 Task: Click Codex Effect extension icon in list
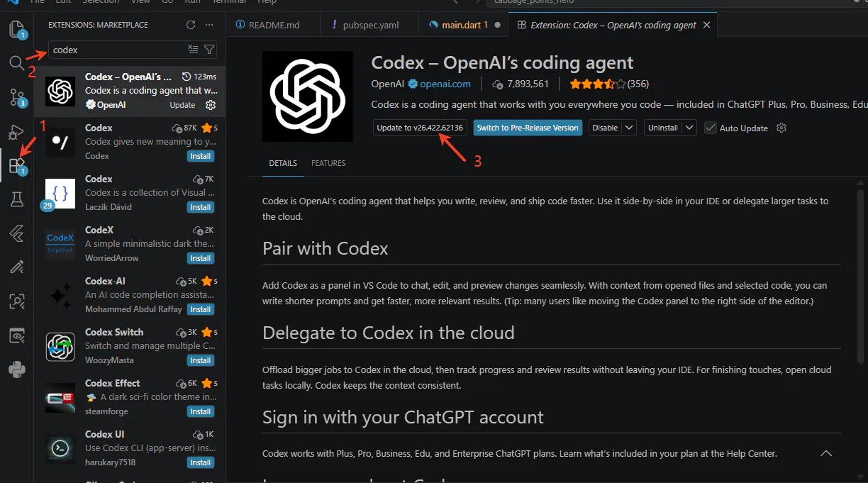pos(60,398)
